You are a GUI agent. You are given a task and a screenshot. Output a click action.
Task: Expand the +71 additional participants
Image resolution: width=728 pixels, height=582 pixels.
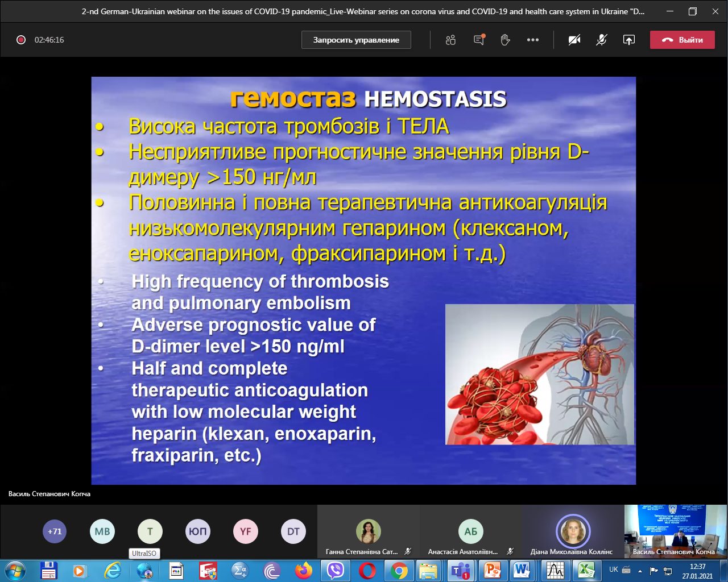click(x=55, y=531)
